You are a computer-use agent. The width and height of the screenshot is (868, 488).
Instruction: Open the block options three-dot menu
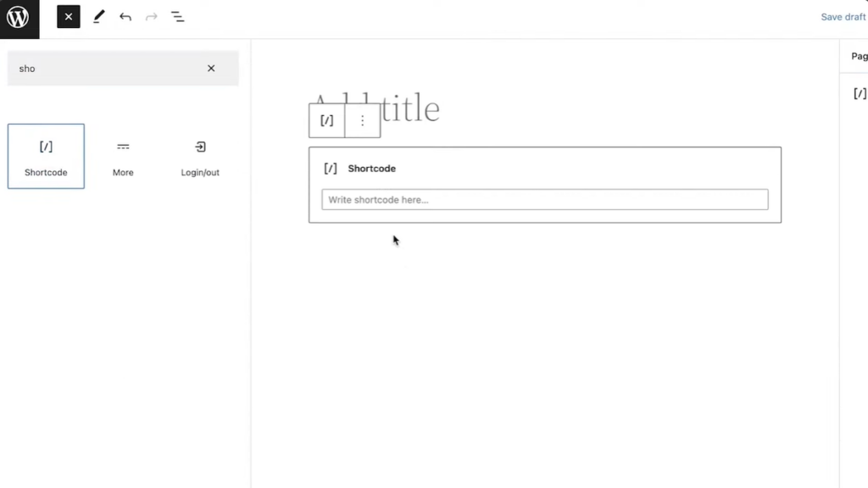363,120
